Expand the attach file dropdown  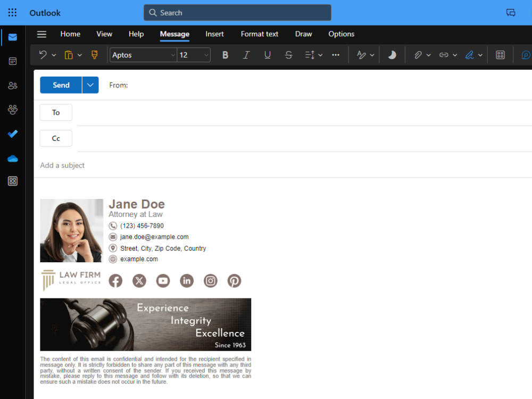point(427,55)
